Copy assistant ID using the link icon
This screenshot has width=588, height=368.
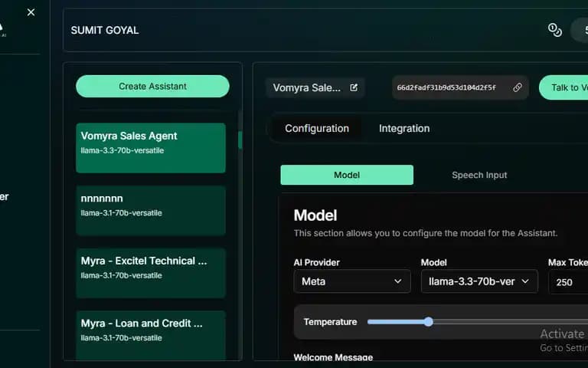coord(517,87)
